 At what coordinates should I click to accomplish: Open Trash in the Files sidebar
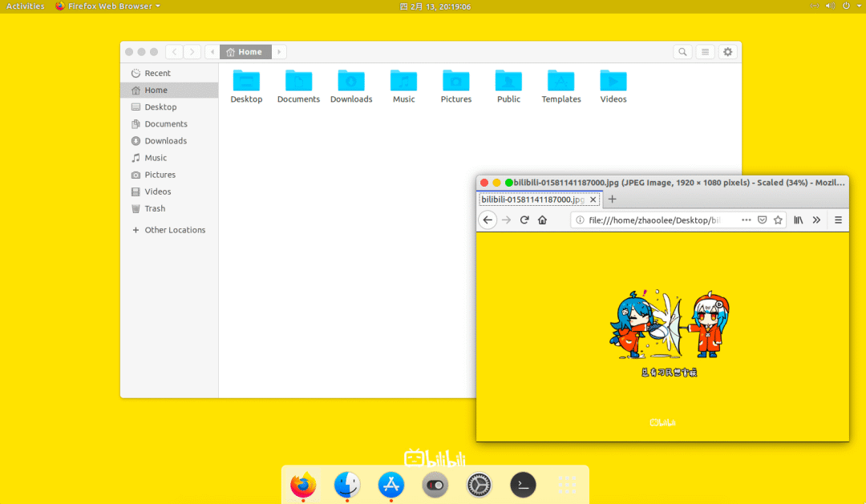click(x=169, y=208)
